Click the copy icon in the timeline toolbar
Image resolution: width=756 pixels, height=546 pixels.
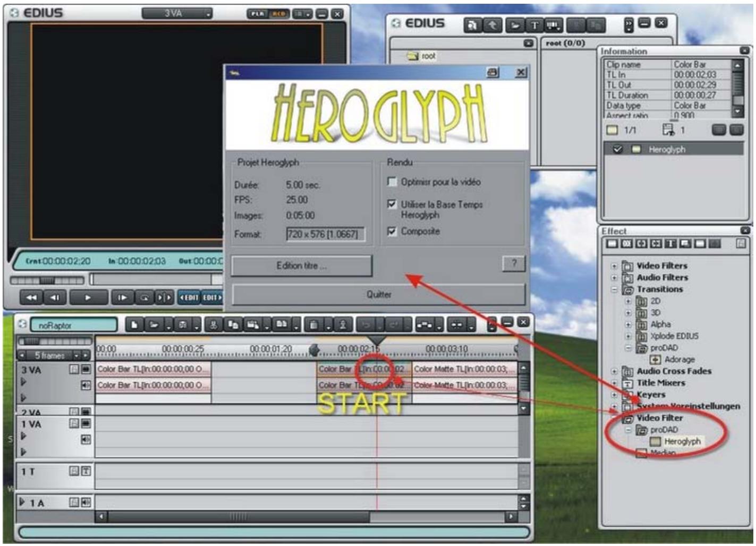coord(233,324)
